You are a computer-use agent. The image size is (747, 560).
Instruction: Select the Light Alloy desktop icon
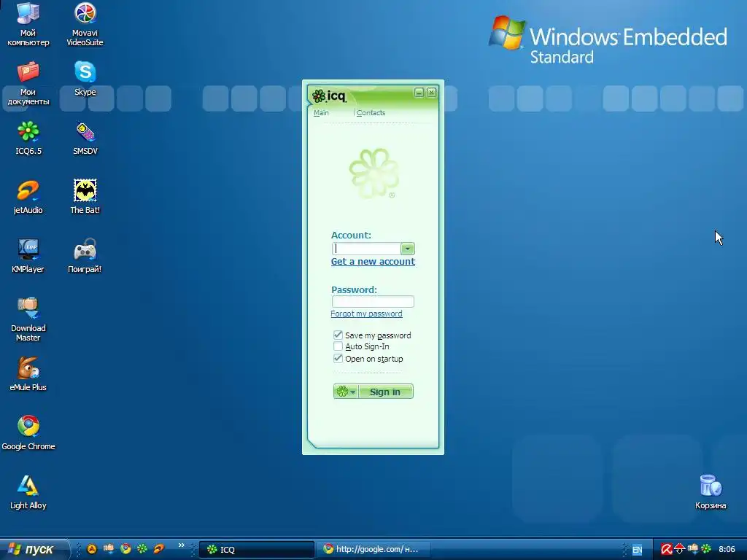[28, 492]
